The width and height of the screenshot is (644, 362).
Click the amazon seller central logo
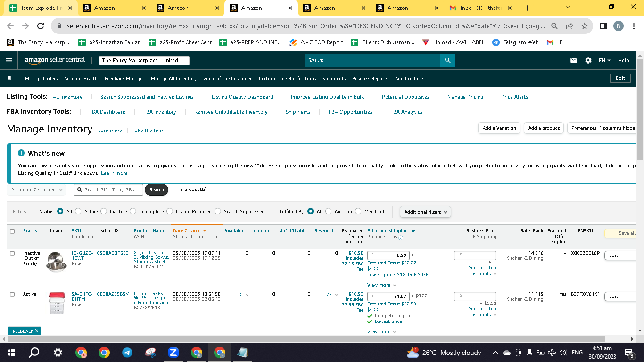(55, 60)
